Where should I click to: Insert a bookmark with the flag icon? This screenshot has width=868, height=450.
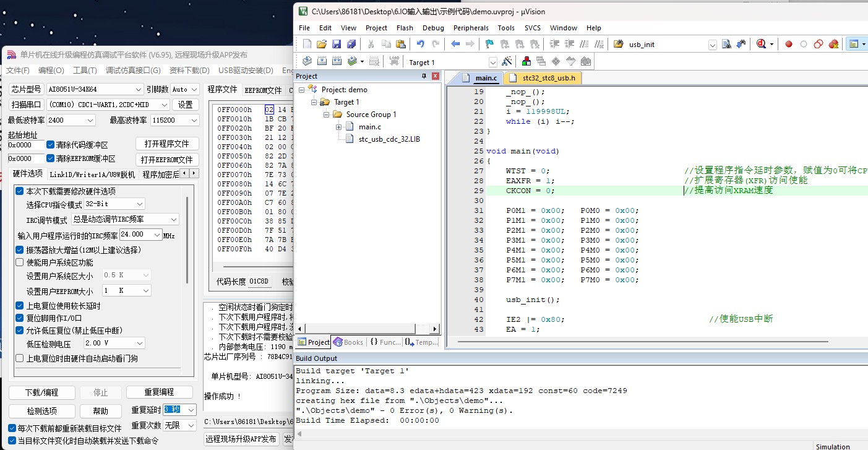click(x=489, y=44)
